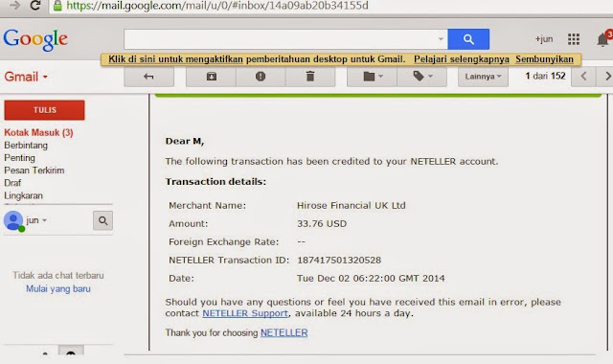This screenshot has height=364, width=613.
Task: Archive the message with the archive icon
Action: tap(211, 77)
